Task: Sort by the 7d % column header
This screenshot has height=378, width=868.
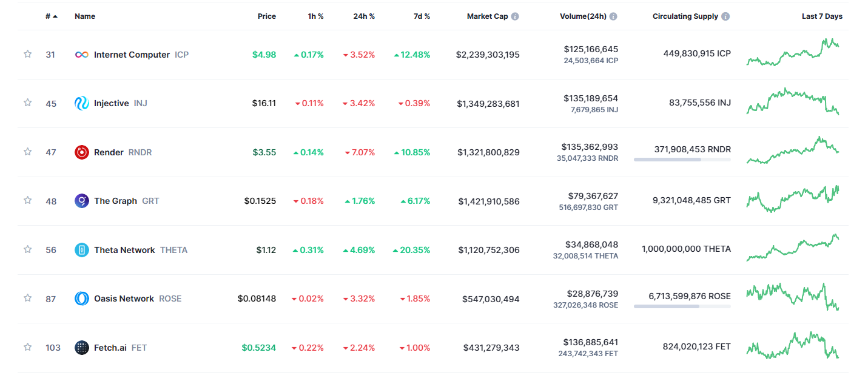Action: point(422,16)
